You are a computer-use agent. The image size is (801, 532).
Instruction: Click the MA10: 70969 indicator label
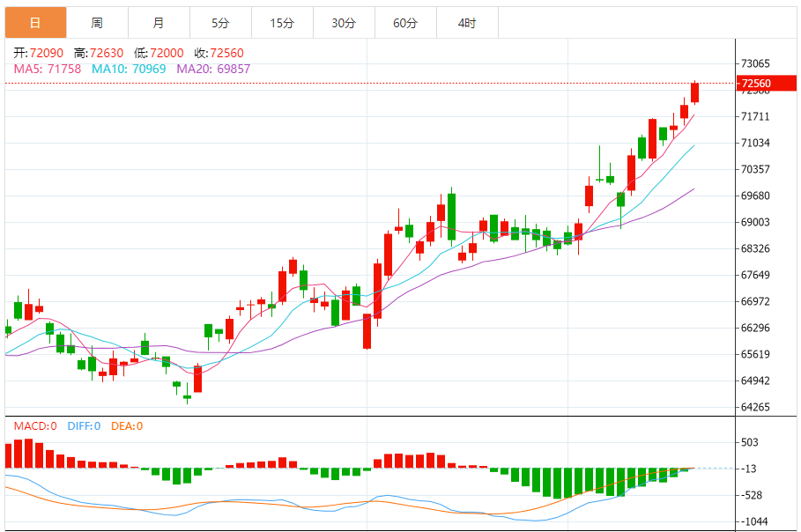coord(129,69)
